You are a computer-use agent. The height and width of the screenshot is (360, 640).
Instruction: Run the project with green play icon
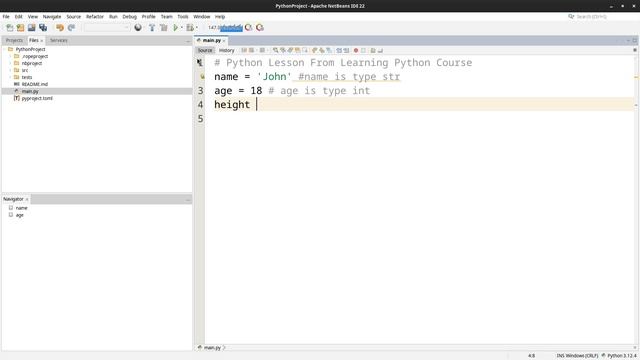pos(176,28)
